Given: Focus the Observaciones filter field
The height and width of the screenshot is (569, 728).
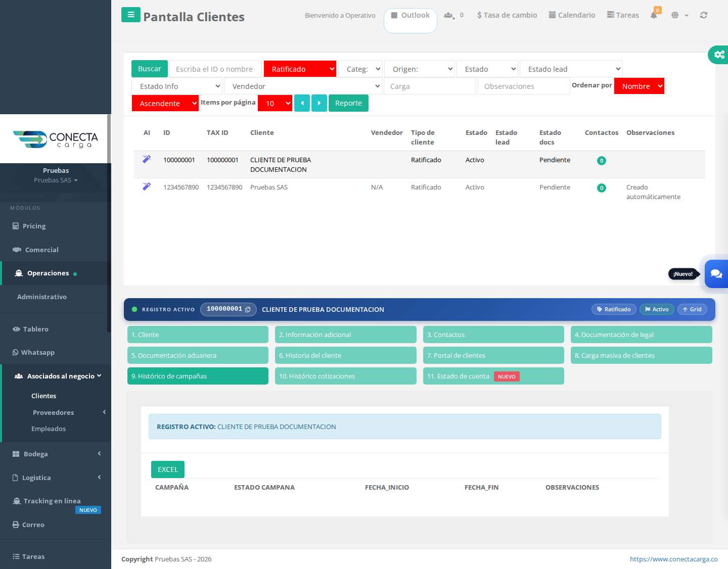Looking at the screenshot, I should click(524, 86).
